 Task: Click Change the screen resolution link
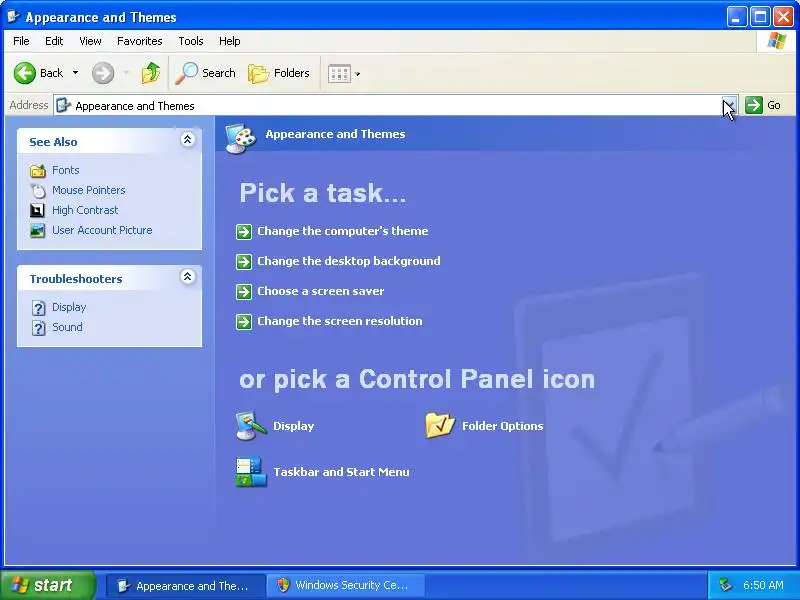tap(340, 321)
